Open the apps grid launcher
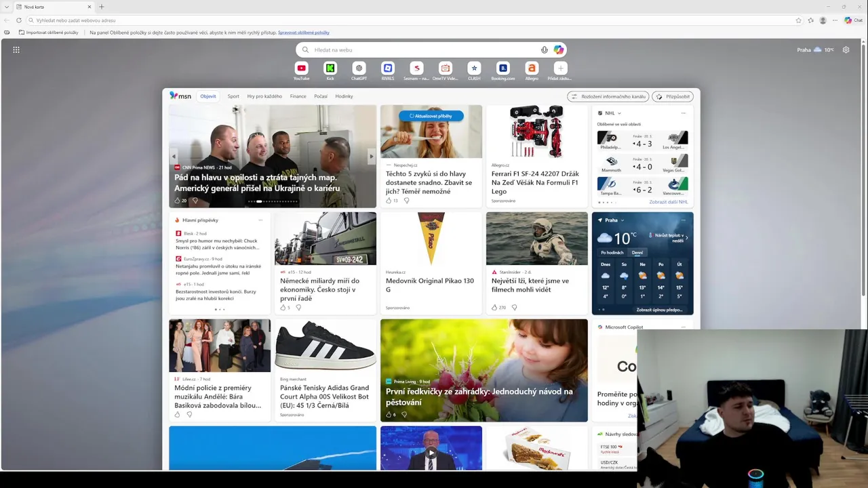Screen dimensions: 868x488 [x=16, y=49]
